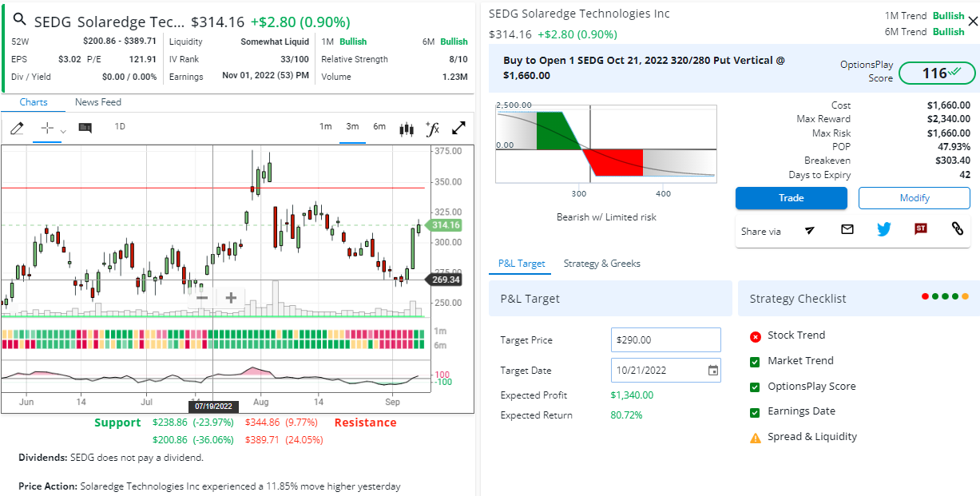Click the P&L payoff diagram
The image size is (980, 496).
[606, 144]
